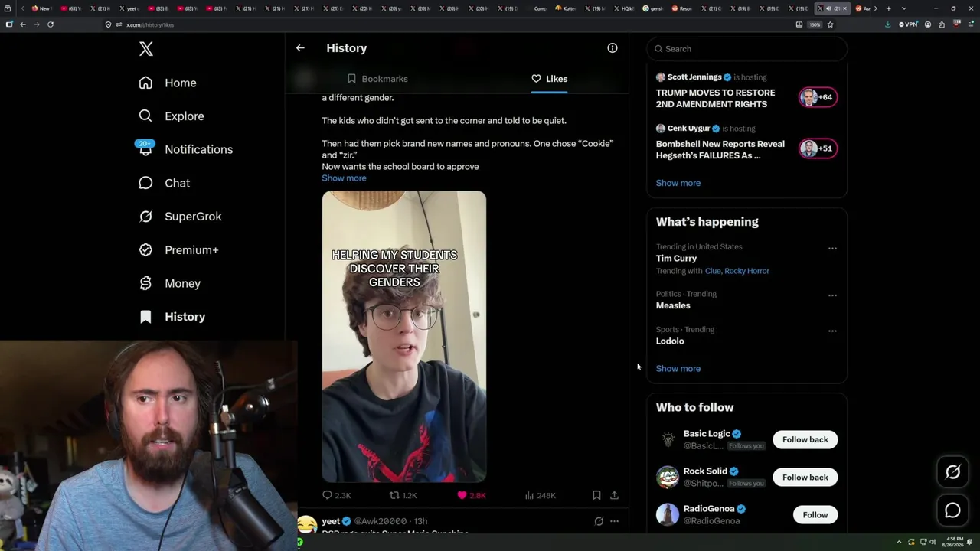Launch SuperGrok from the sidebar icon

click(145, 217)
